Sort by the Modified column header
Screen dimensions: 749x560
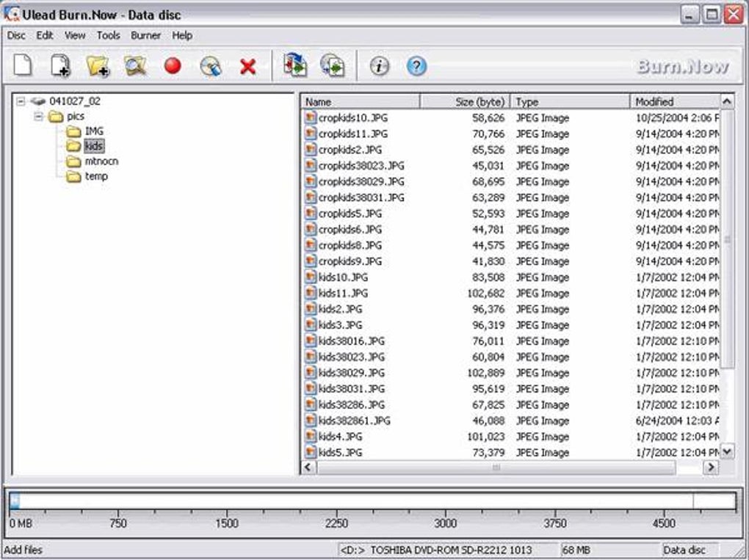click(x=675, y=102)
